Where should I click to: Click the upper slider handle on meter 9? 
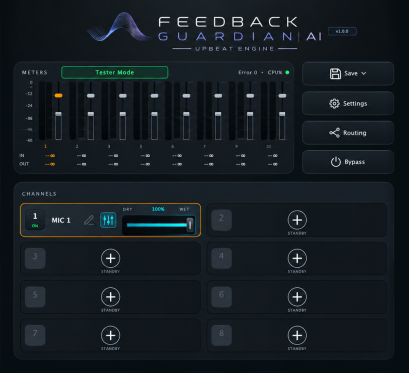pyautogui.click(x=250, y=96)
